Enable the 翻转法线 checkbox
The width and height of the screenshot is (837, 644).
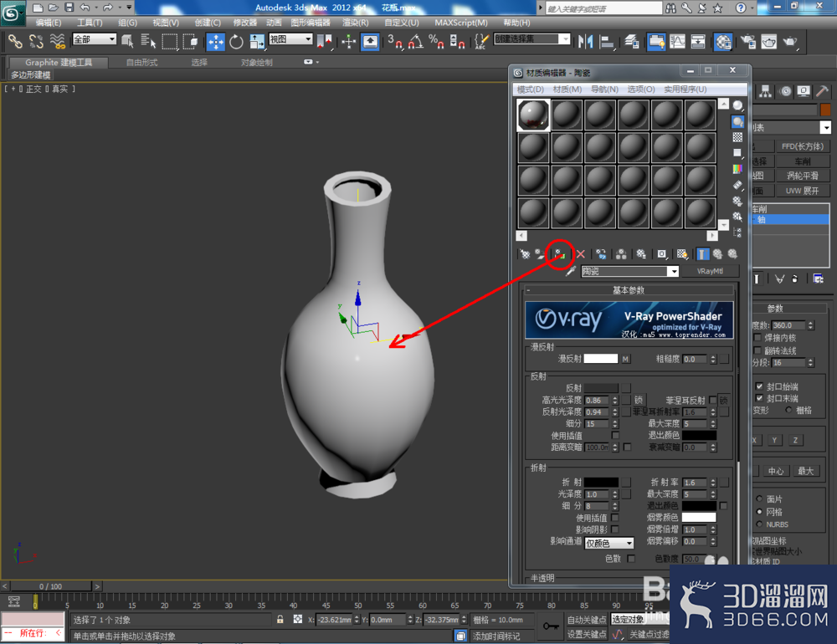(757, 350)
